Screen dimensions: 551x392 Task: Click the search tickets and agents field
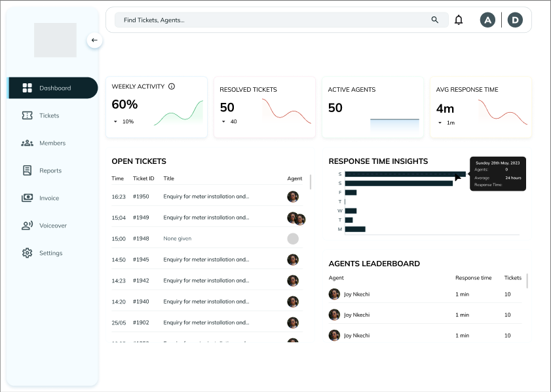pyautogui.click(x=272, y=20)
